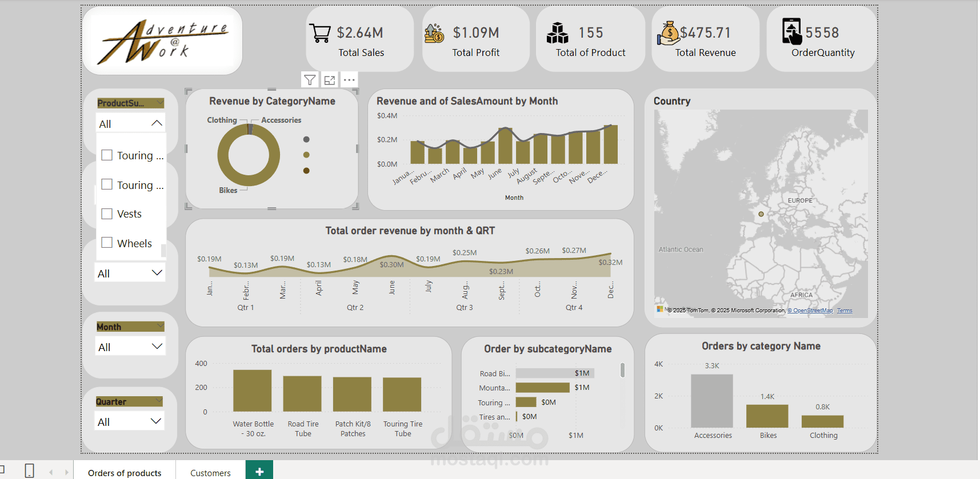The image size is (980, 479).
Task: Click the Country map title
Action: tap(672, 101)
